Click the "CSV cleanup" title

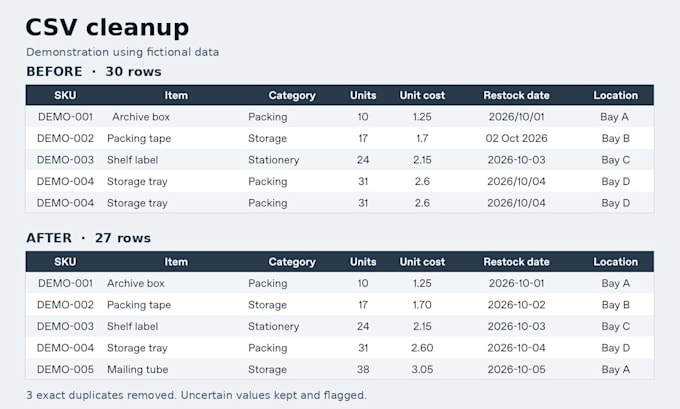107,28
